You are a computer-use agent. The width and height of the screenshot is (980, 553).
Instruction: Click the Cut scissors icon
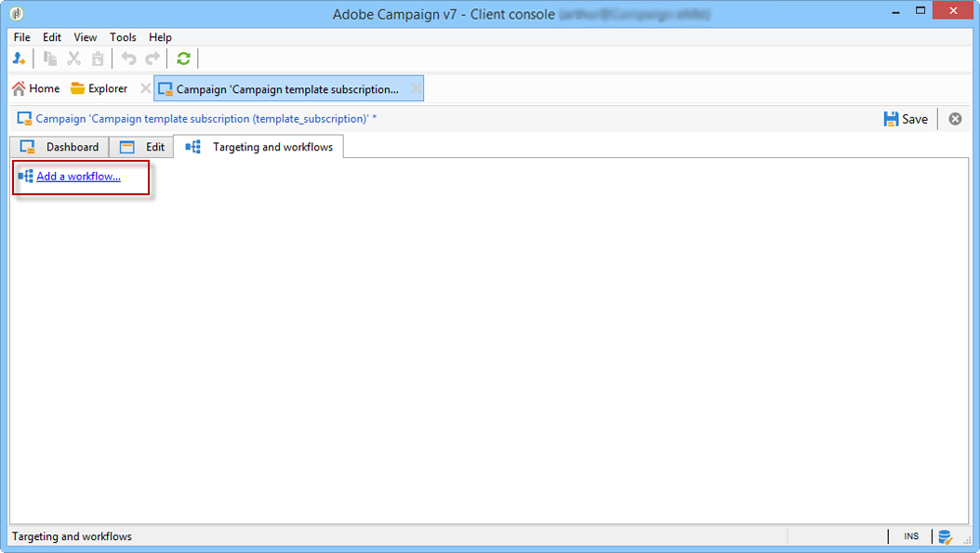pyautogui.click(x=73, y=59)
